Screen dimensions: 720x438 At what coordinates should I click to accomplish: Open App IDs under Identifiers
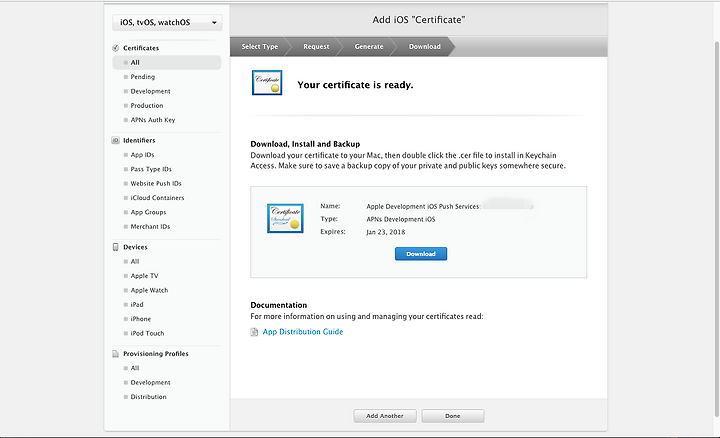142,155
